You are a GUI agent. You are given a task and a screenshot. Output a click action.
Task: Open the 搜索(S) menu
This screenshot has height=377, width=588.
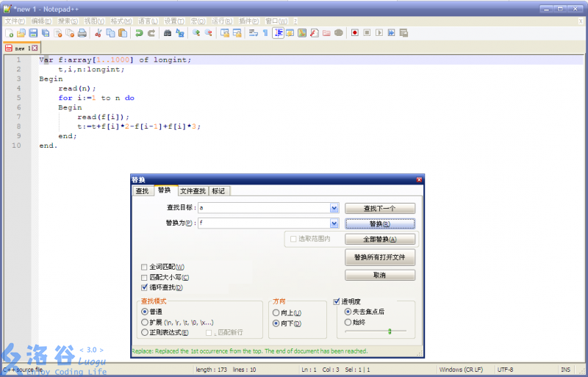pyautogui.click(x=68, y=21)
